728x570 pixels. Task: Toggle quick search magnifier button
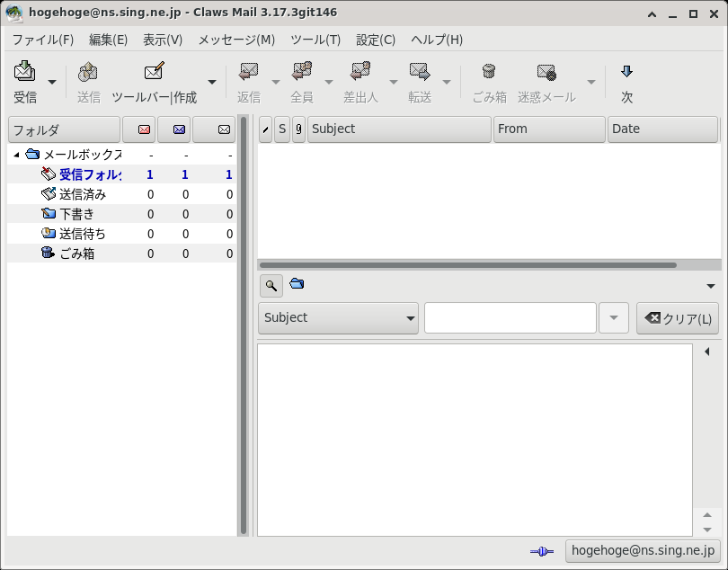(271, 285)
